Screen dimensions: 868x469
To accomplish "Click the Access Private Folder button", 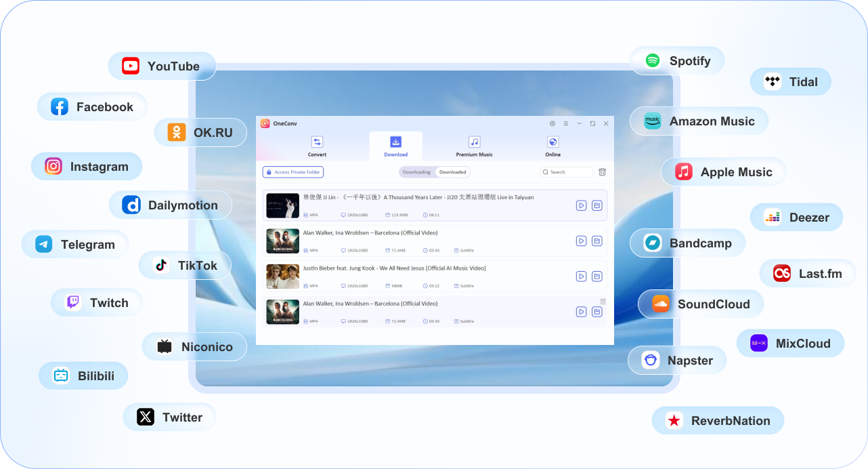I will (293, 172).
